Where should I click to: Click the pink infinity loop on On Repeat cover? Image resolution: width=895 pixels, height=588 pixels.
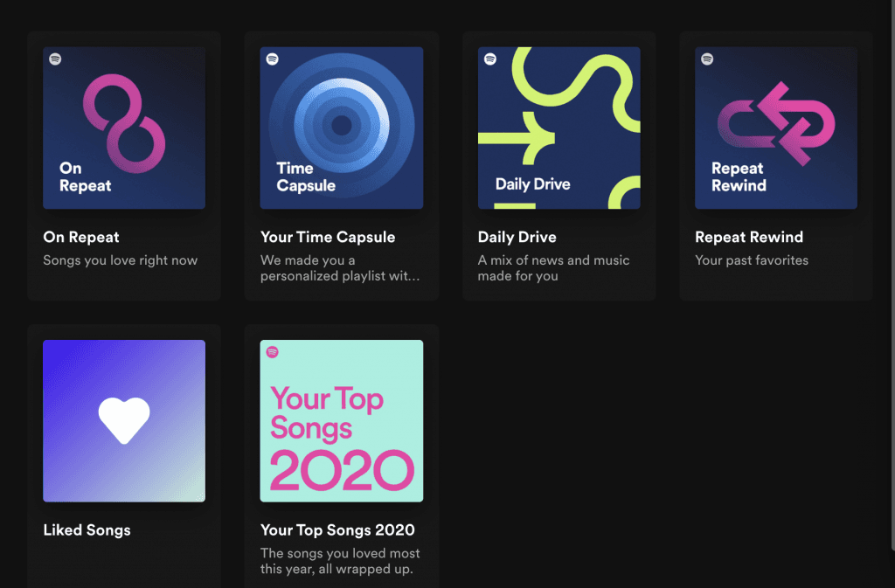pos(124,122)
